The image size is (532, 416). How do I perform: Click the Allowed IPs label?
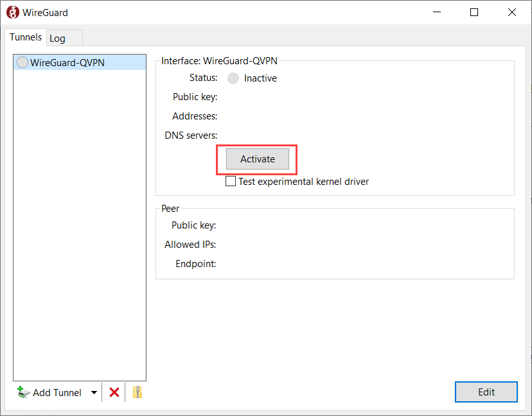[x=190, y=245]
